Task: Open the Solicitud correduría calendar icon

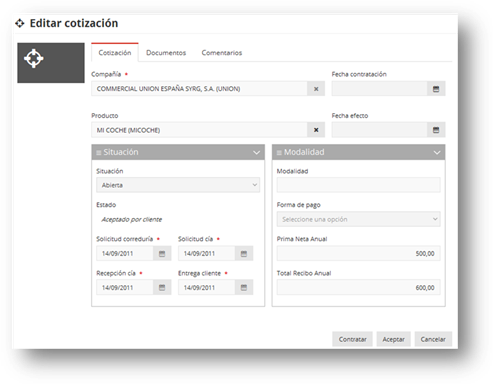Action: coord(162,254)
